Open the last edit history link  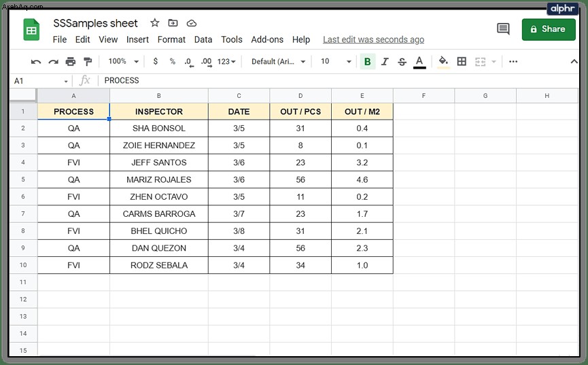[373, 39]
